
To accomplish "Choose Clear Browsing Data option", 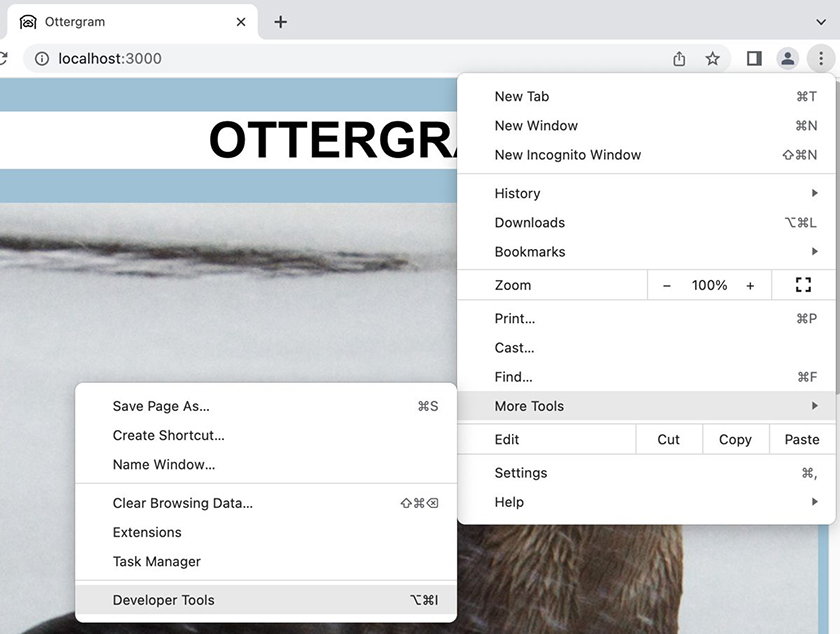I will point(182,503).
